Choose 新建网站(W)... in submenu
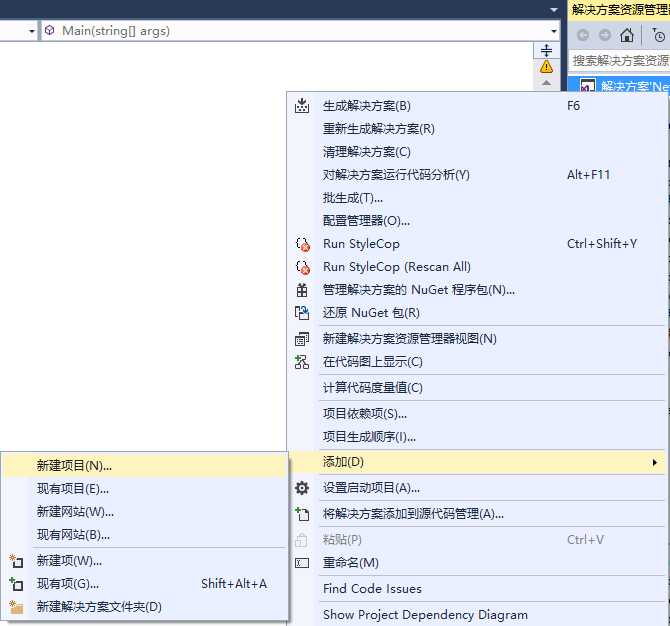670x626 pixels. [x=144, y=512]
